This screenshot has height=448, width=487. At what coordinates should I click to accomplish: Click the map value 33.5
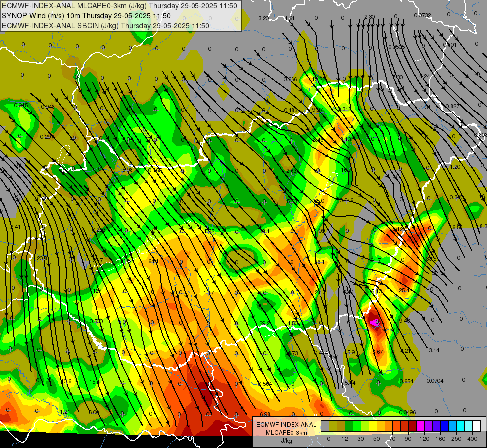[431, 259]
